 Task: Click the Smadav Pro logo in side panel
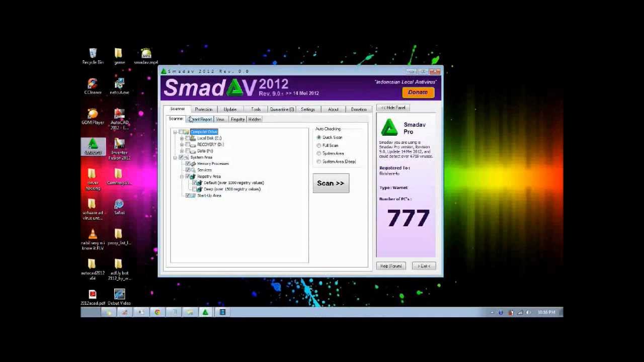click(389, 128)
